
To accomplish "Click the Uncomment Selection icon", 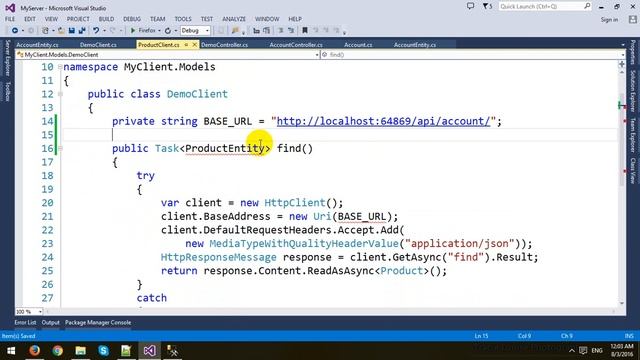I will coord(291,31).
